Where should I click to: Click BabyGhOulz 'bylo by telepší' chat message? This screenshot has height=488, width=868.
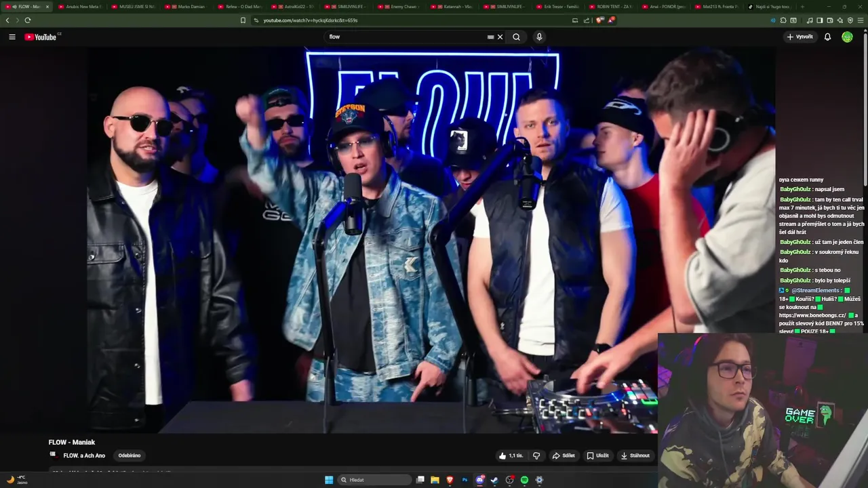click(814, 280)
